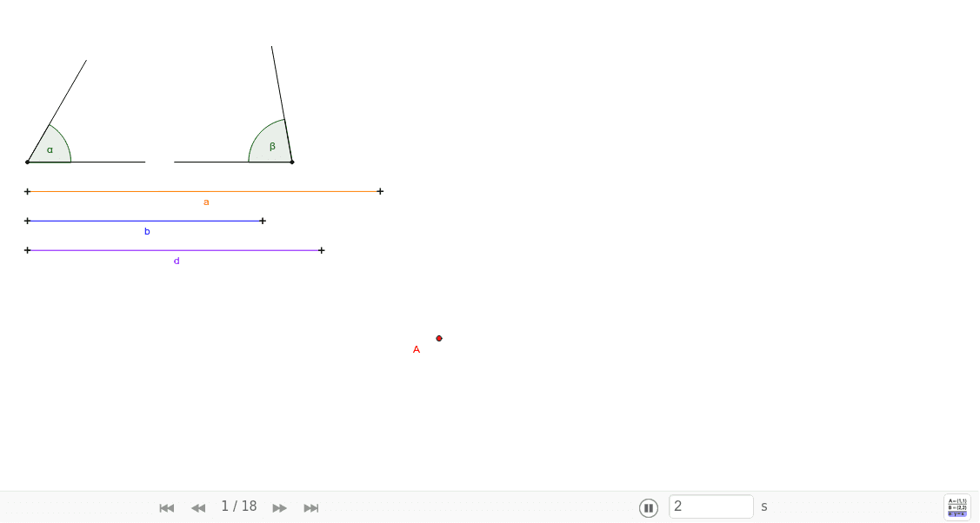Image resolution: width=980 pixels, height=523 pixels.
Task: Edit the animation delay seconds field
Action: pyautogui.click(x=711, y=506)
